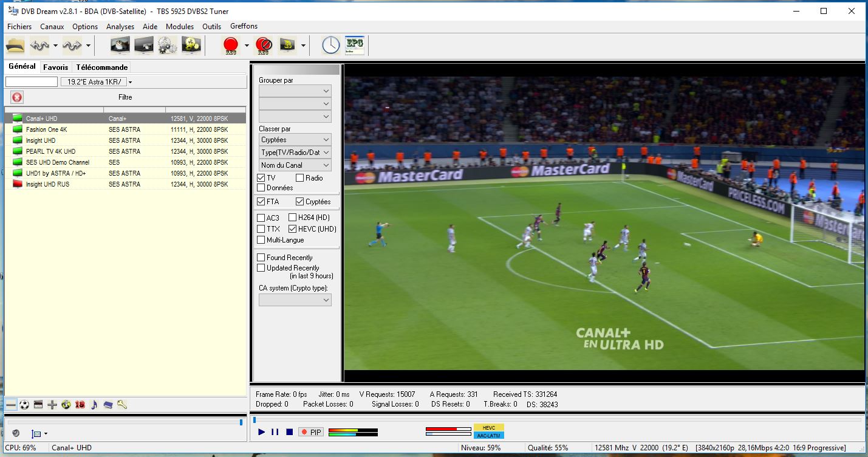868x457 pixels.
Task: Click the gray plus category icon
Action: (52, 404)
